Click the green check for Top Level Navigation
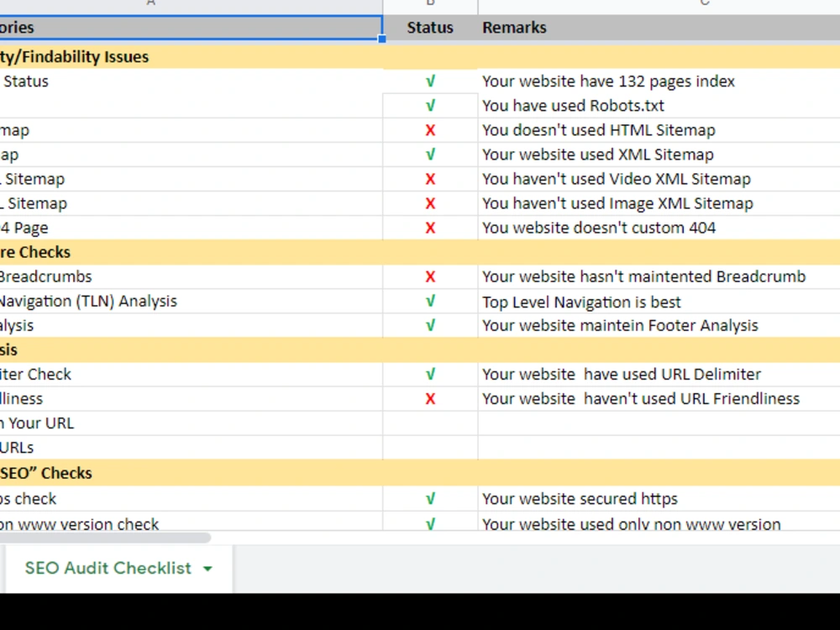This screenshot has width=840, height=630. pyautogui.click(x=430, y=301)
